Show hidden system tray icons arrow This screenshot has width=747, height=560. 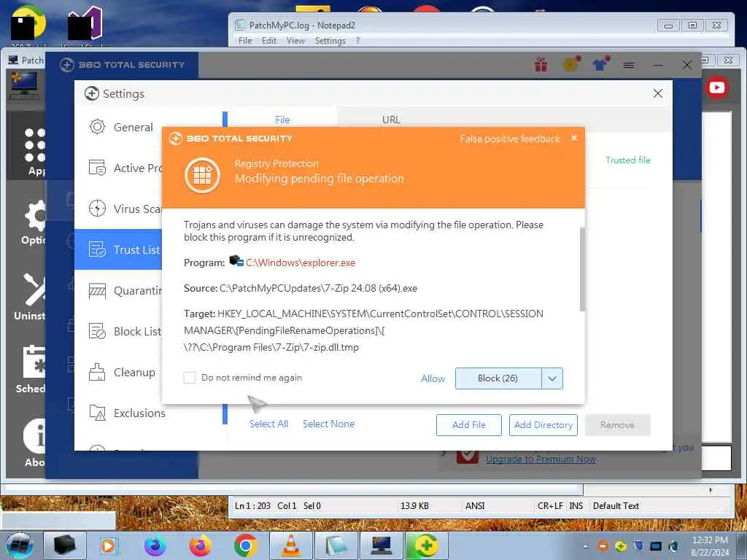click(586, 547)
